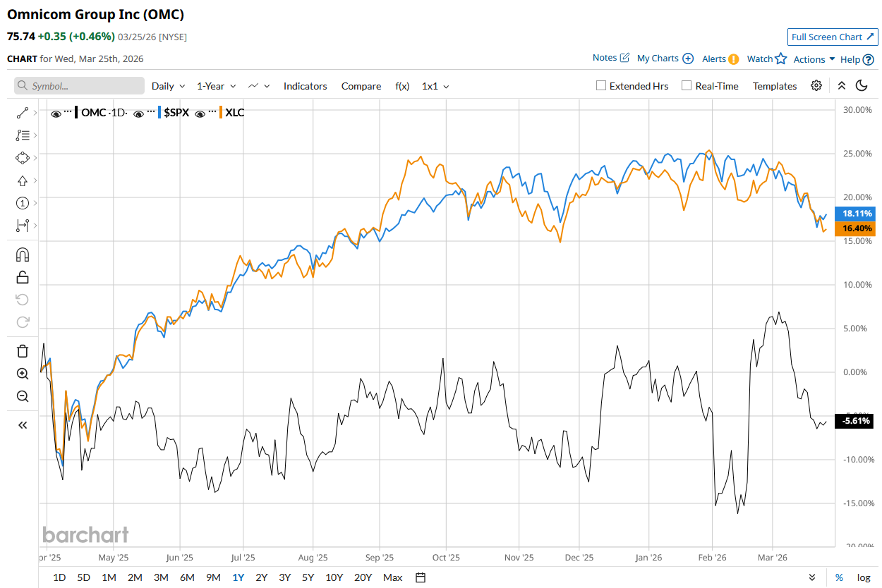The height and width of the screenshot is (588, 882).
Task: Toggle XLC series visibility eye
Action: coord(200,113)
